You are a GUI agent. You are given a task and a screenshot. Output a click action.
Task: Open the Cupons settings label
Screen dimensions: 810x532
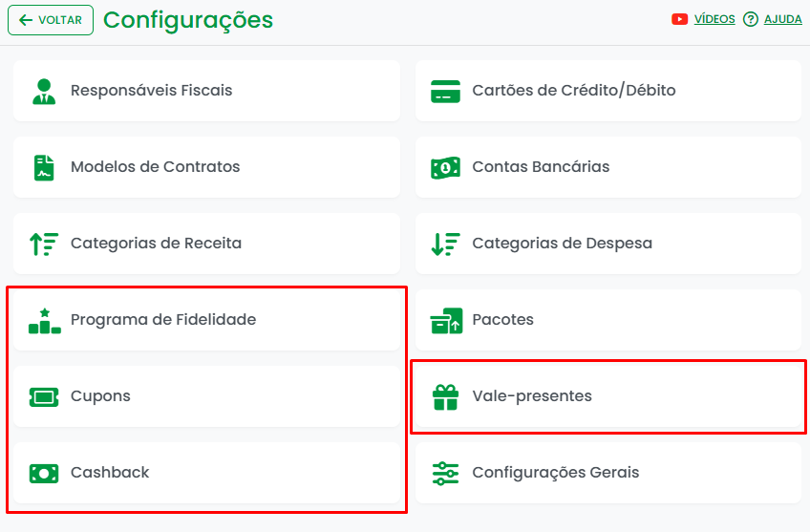(x=100, y=396)
